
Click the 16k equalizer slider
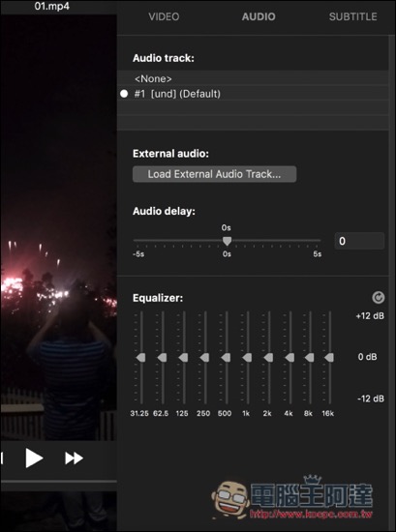click(x=329, y=357)
